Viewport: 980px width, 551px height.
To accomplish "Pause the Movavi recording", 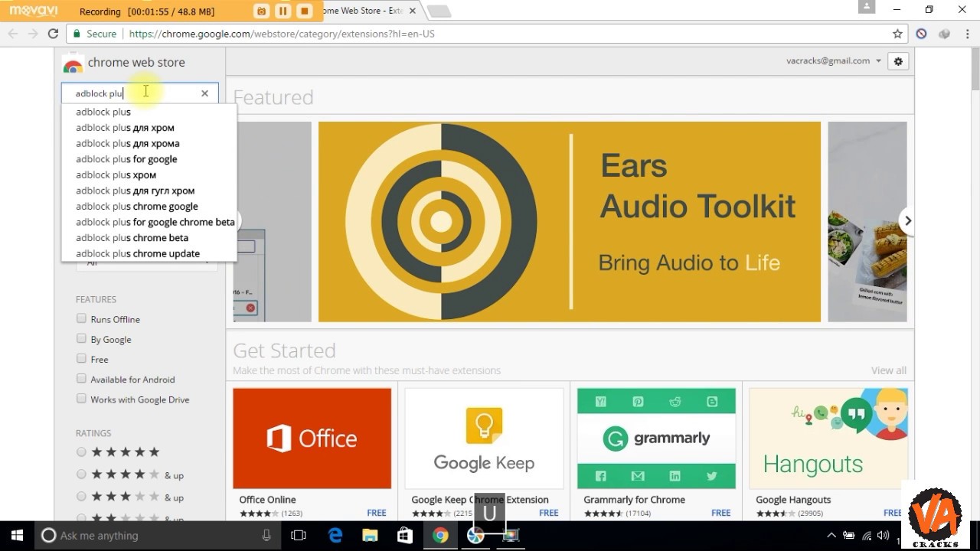I will 283,11.
